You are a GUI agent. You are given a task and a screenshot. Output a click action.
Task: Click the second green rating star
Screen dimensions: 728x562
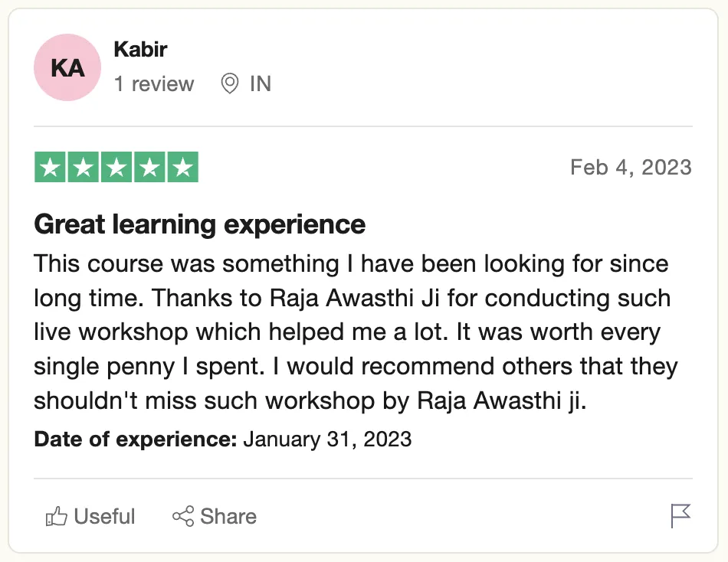[x=83, y=167]
